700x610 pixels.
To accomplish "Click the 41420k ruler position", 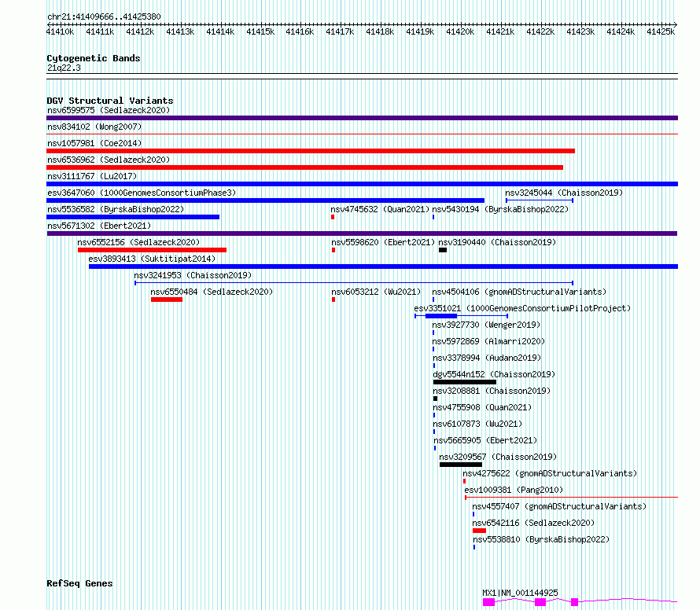I will (460, 31).
